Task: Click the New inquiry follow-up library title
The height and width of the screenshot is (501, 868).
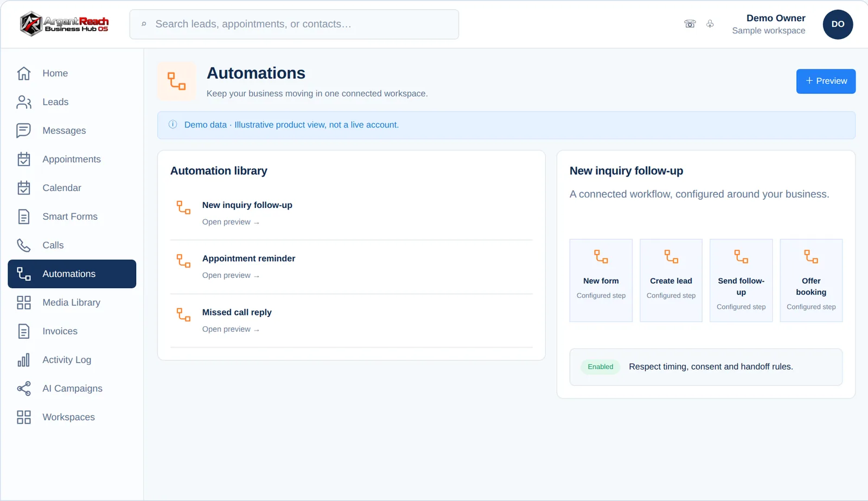Action: pos(247,205)
